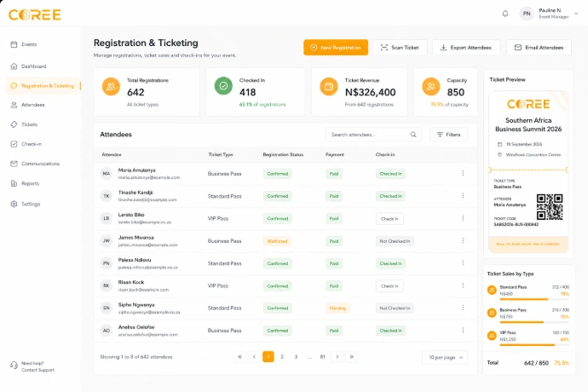Click the Communications envelope icon in sidebar
Viewport: 588px width, 392px height.
click(14, 164)
